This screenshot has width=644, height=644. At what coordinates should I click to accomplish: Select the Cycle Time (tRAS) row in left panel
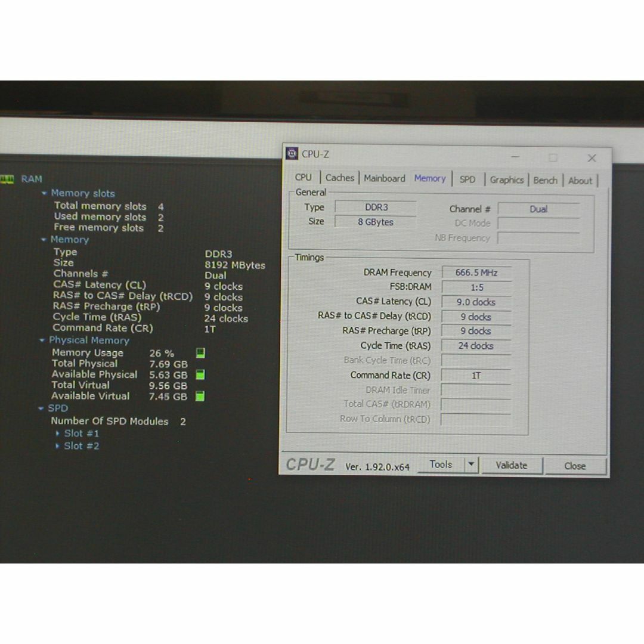click(x=150, y=317)
